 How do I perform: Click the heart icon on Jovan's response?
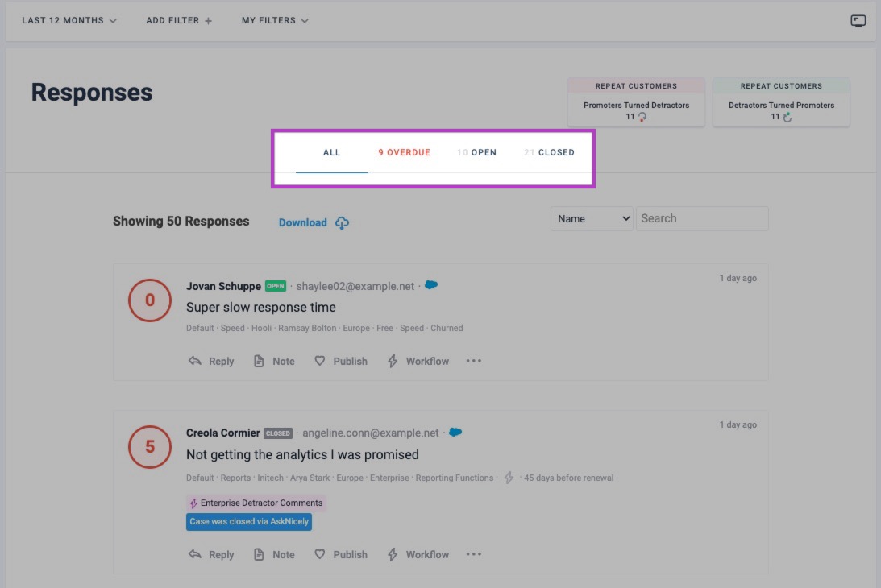(x=319, y=361)
